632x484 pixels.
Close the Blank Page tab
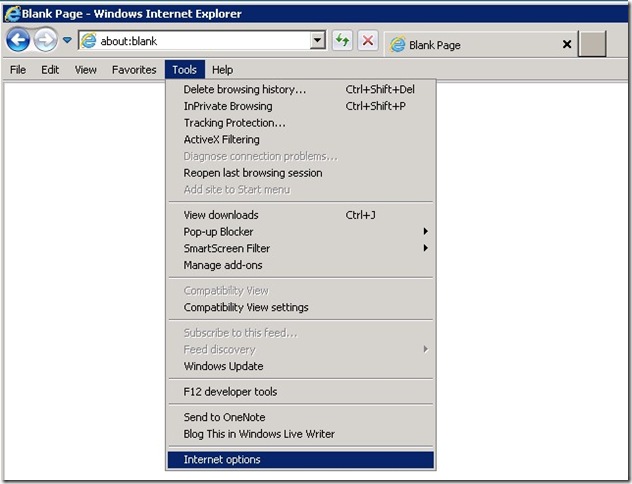tap(567, 45)
